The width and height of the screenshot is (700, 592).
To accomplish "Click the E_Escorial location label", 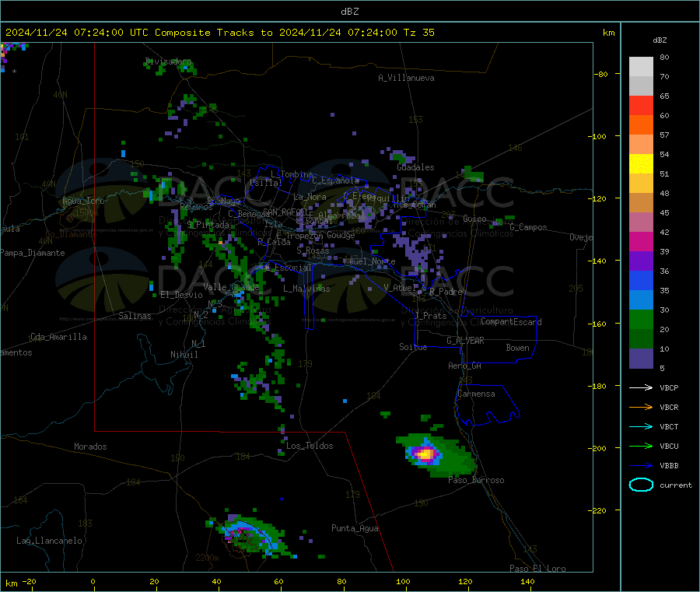I will [288, 268].
